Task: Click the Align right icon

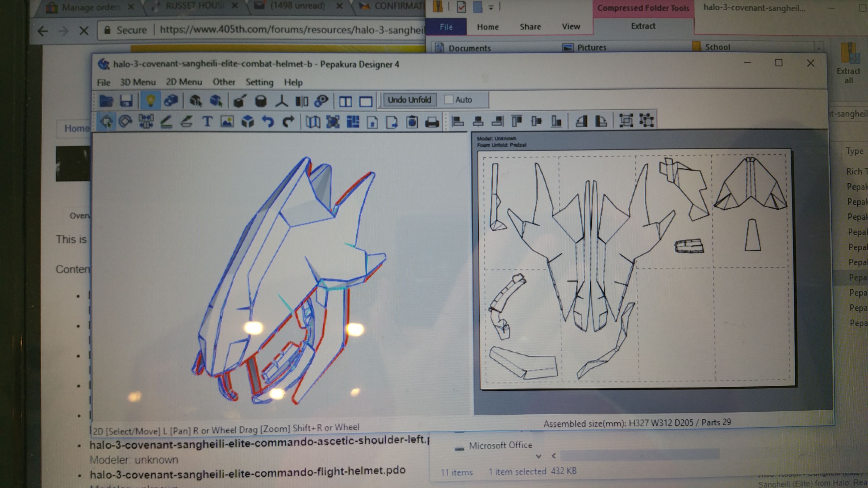Action: click(497, 121)
